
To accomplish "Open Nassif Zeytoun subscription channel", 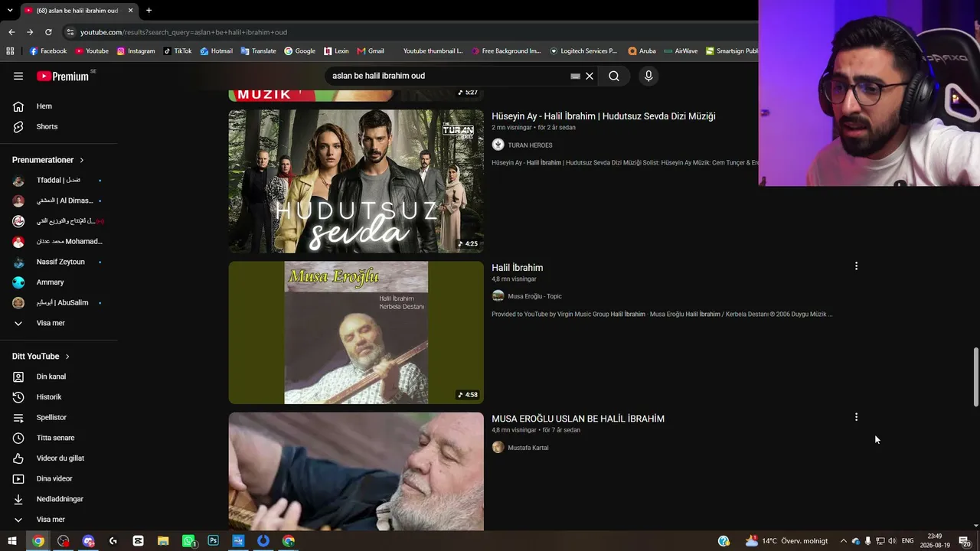I will [59, 262].
